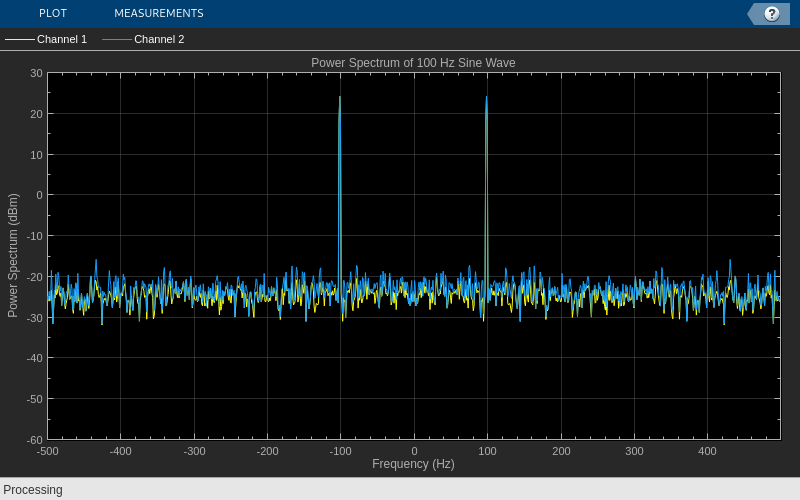
Task: Select the blue Channel 2 line swatch
Action: (x=117, y=39)
